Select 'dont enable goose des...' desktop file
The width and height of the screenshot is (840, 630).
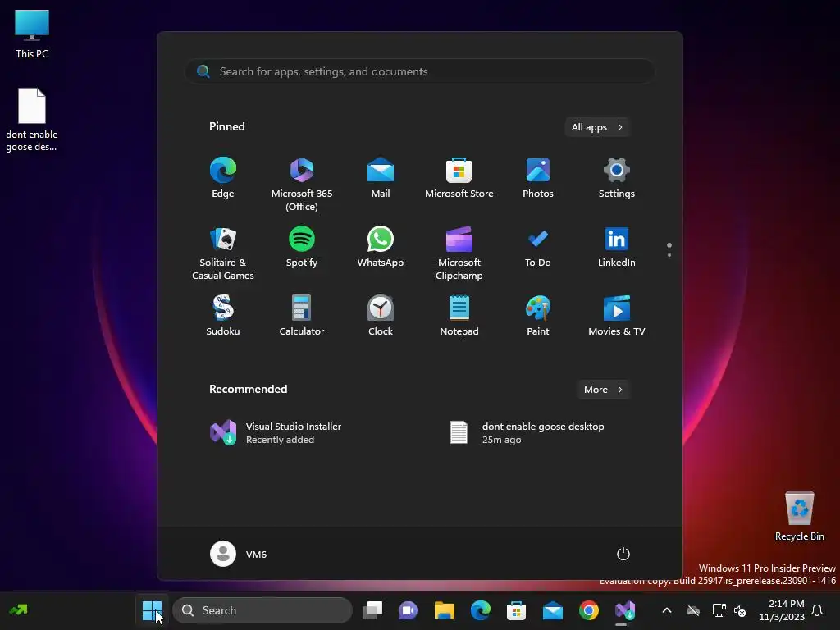[x=32, y=120]
